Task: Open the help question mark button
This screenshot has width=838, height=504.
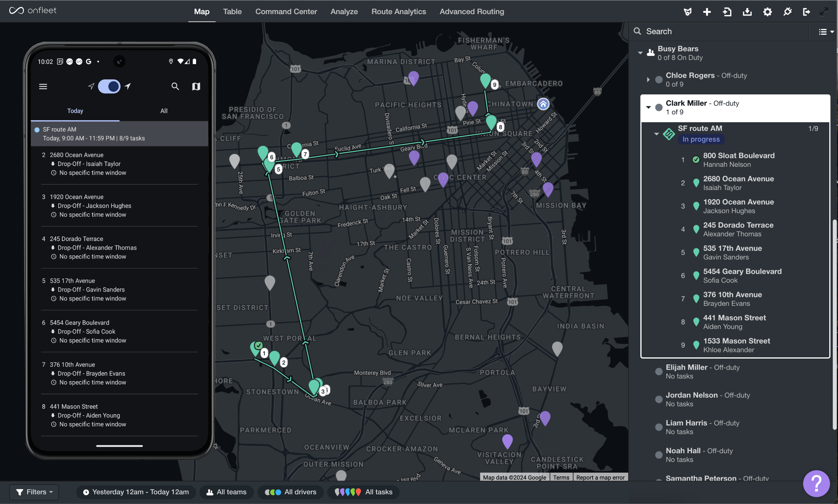Action: pos(816,484)
